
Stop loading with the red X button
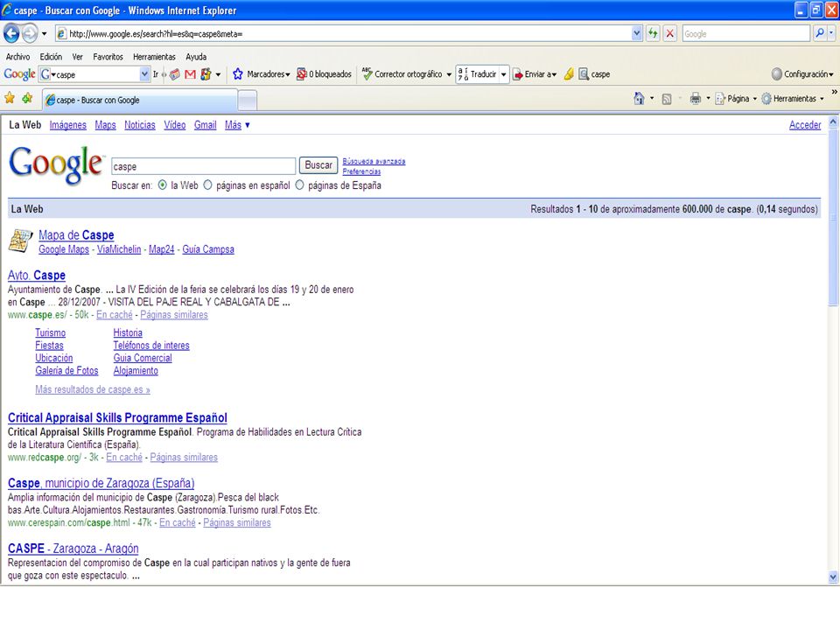coord(669,34)
